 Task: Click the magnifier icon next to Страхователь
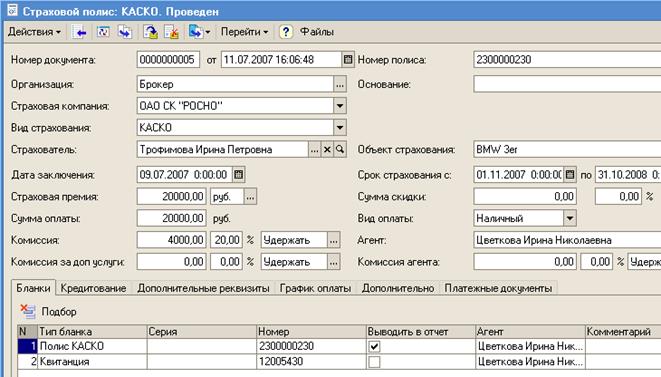tap(340, 149)
